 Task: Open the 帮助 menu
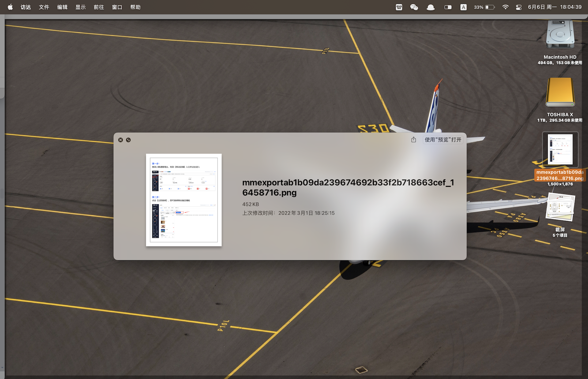135,7
